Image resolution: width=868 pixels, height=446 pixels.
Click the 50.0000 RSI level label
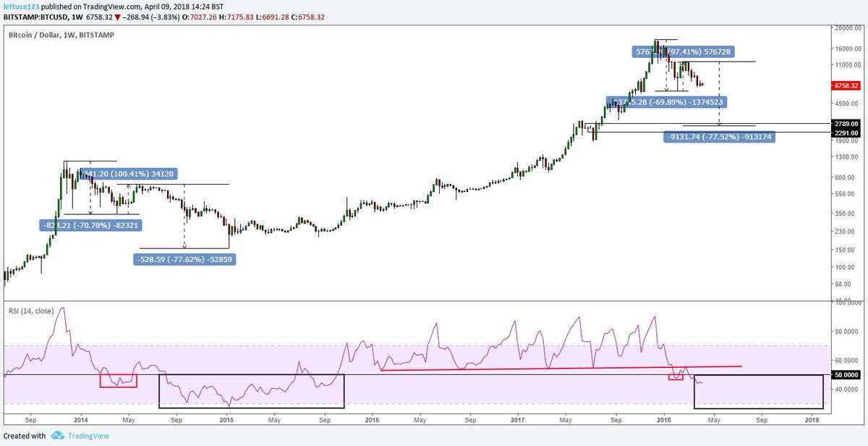pyautogui.click(x=846, y=375)
